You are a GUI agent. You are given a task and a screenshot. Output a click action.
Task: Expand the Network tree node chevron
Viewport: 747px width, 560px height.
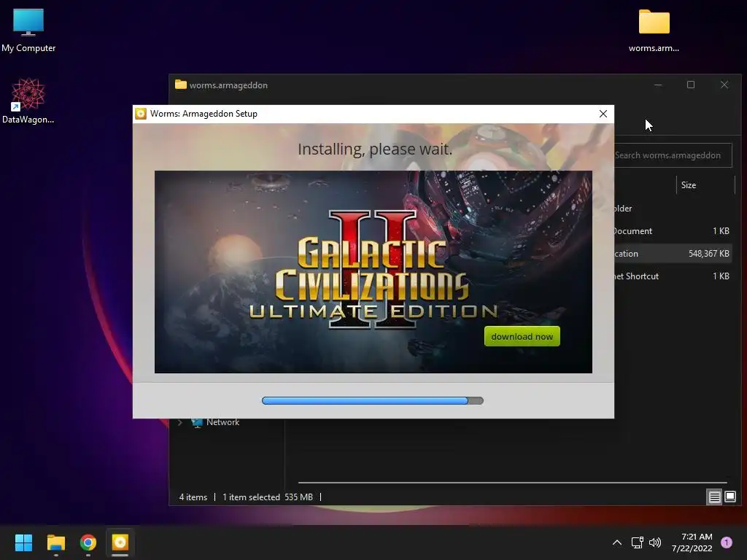(x=179, y=422)
